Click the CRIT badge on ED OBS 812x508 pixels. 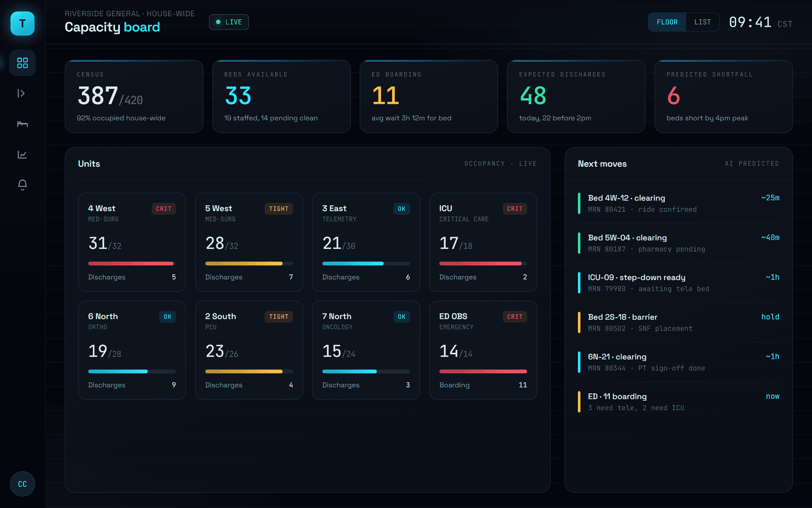(x=515, y=317)
